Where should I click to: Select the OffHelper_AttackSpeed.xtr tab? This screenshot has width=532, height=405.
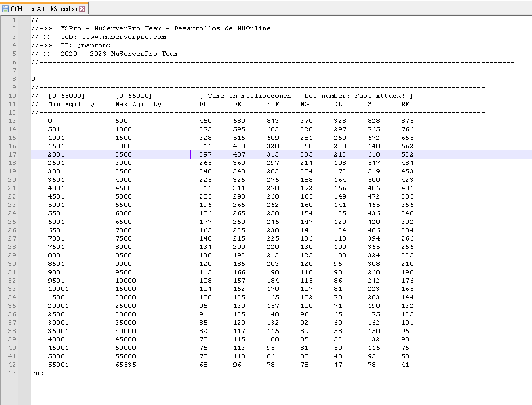coord(44,9)
